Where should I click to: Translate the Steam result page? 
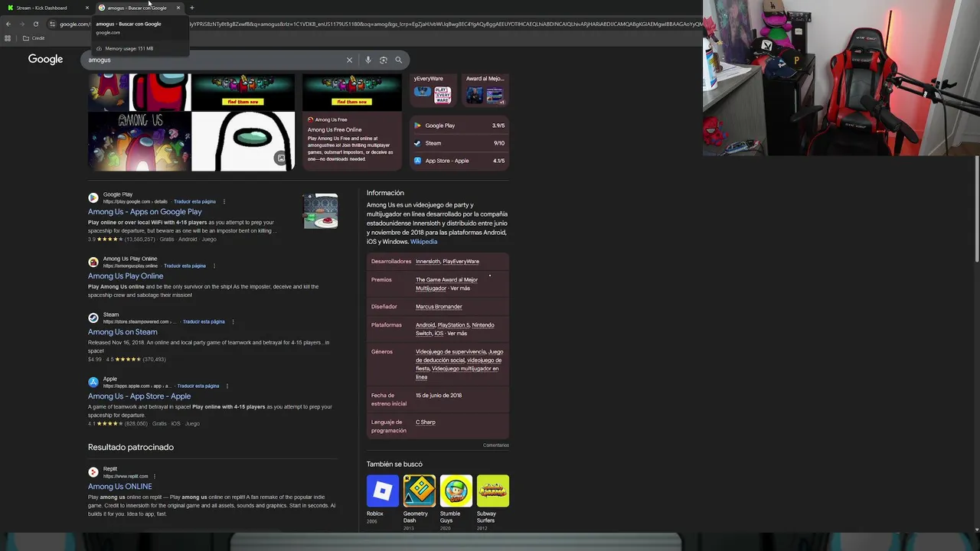click(x=204, y=322)
